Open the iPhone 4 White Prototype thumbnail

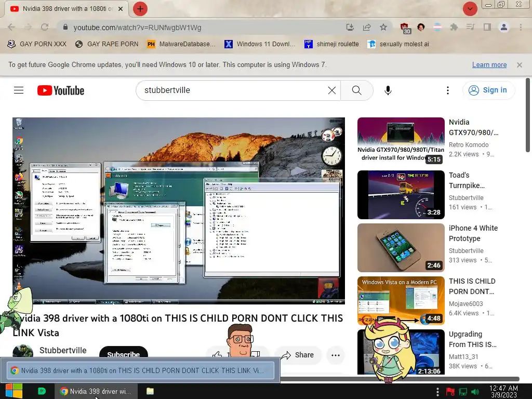tap(401, 248)
